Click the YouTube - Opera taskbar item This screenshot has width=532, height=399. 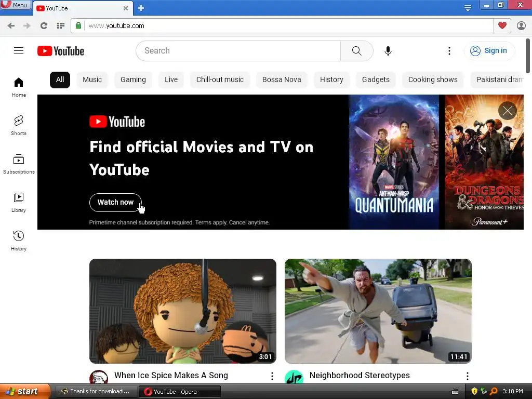click(x=180, y=392)
